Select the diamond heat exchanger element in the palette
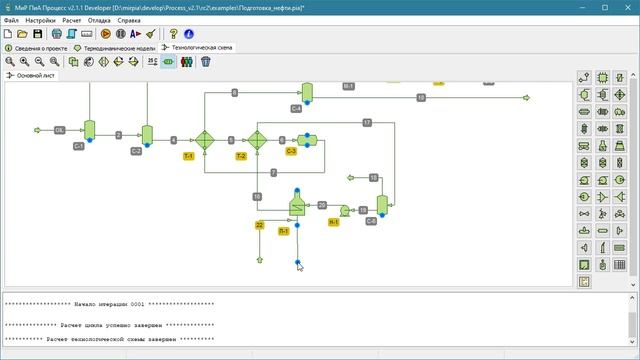Screen dimensions: 640x360 pyautogui.click(x=620, y=95)
